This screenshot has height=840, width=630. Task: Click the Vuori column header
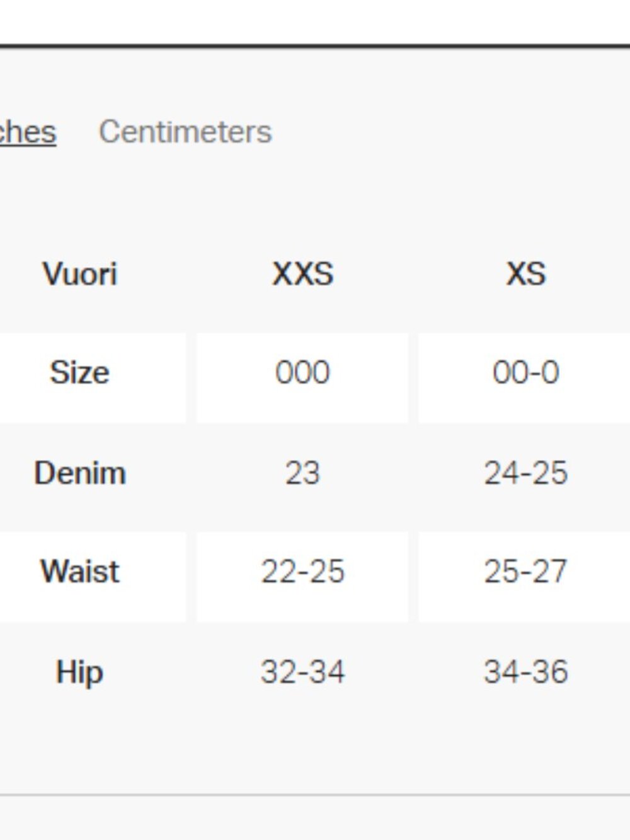coord(80,274)
